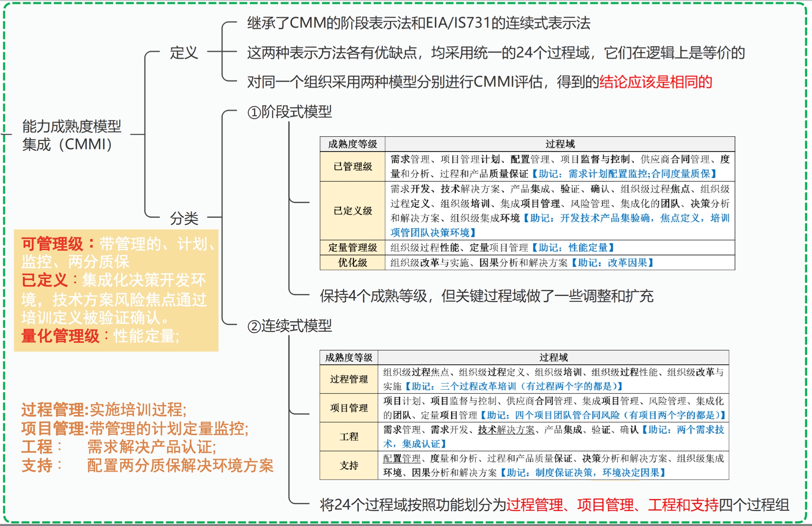
Task: Select the 优化级 table cell
Action: tap(352, 263)
